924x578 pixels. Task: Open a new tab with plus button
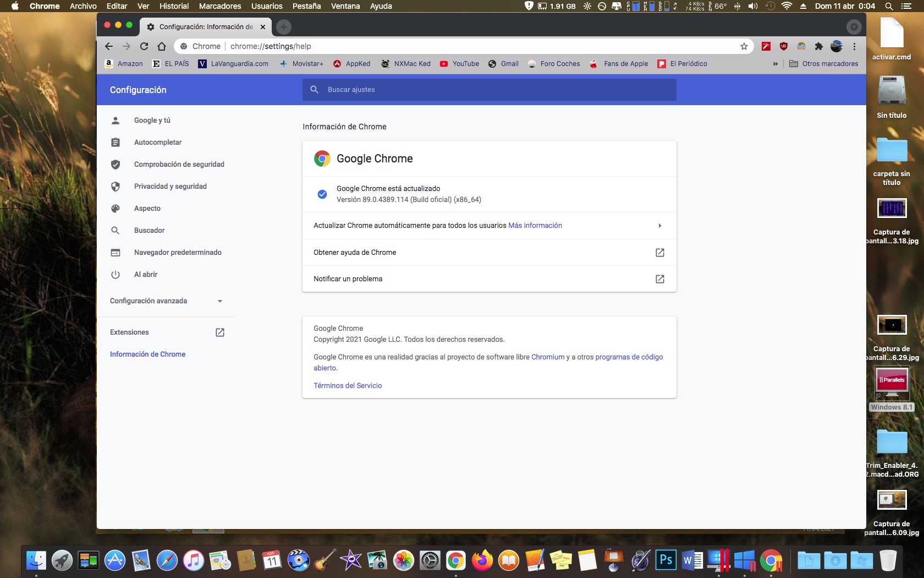pos(283,26)
